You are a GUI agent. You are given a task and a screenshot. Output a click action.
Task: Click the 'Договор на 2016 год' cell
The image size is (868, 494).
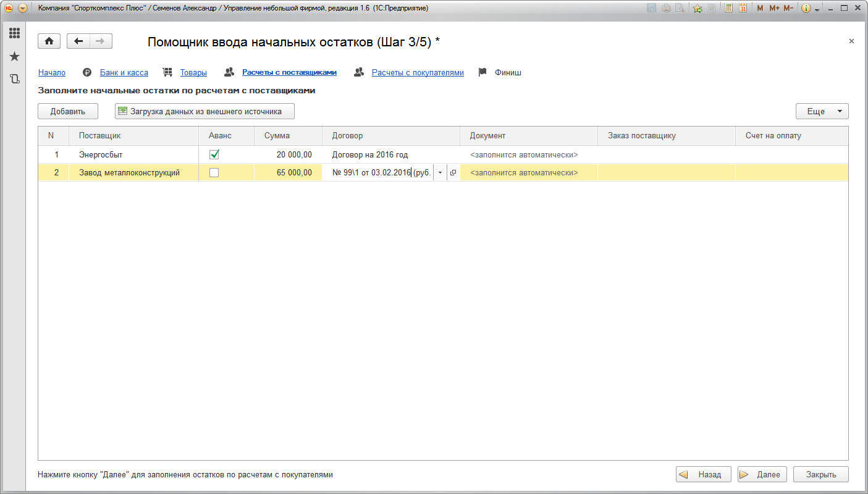(392, 155)
